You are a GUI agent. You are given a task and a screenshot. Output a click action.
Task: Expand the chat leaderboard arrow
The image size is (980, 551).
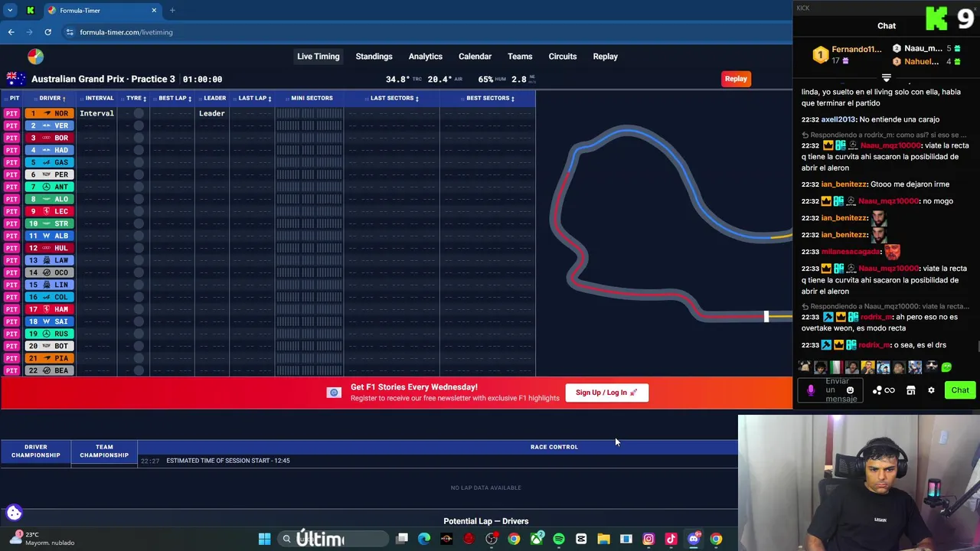pos(886,78)
